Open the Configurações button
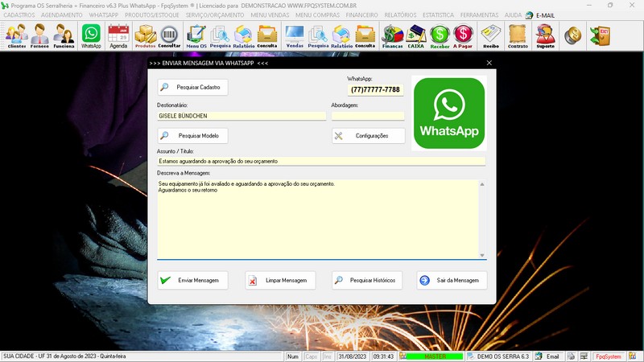The image size is (644, 362). [369, 135]
